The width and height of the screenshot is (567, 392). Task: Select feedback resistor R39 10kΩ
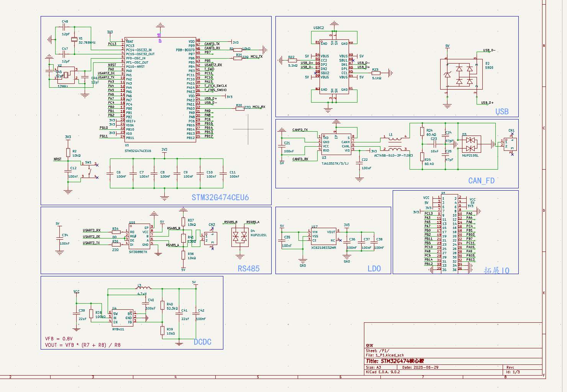point(162,331)
